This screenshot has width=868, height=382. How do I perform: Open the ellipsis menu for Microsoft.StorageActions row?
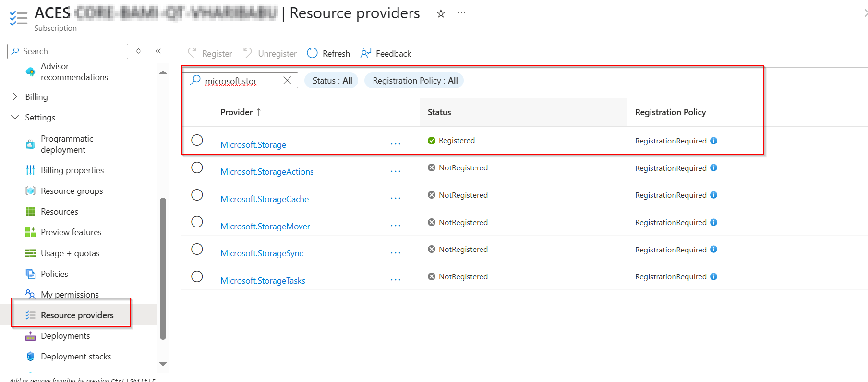pos(396,171)
